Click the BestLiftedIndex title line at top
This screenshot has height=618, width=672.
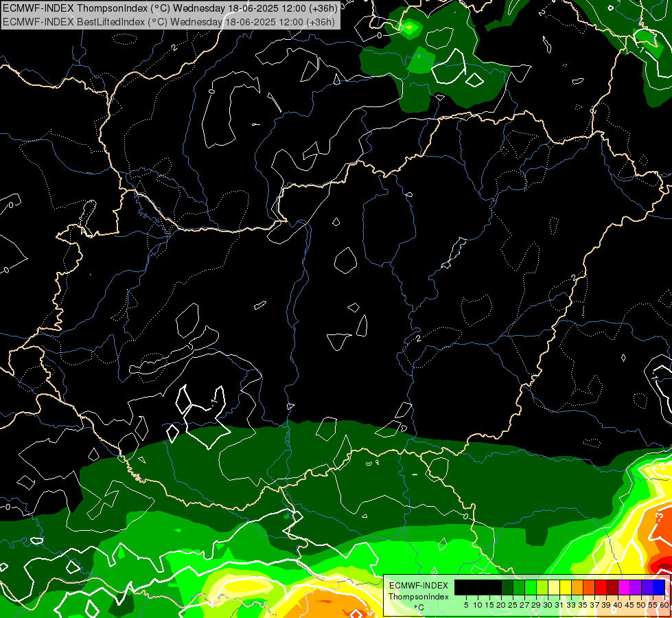pyautogui.click(x=169, y=22)
